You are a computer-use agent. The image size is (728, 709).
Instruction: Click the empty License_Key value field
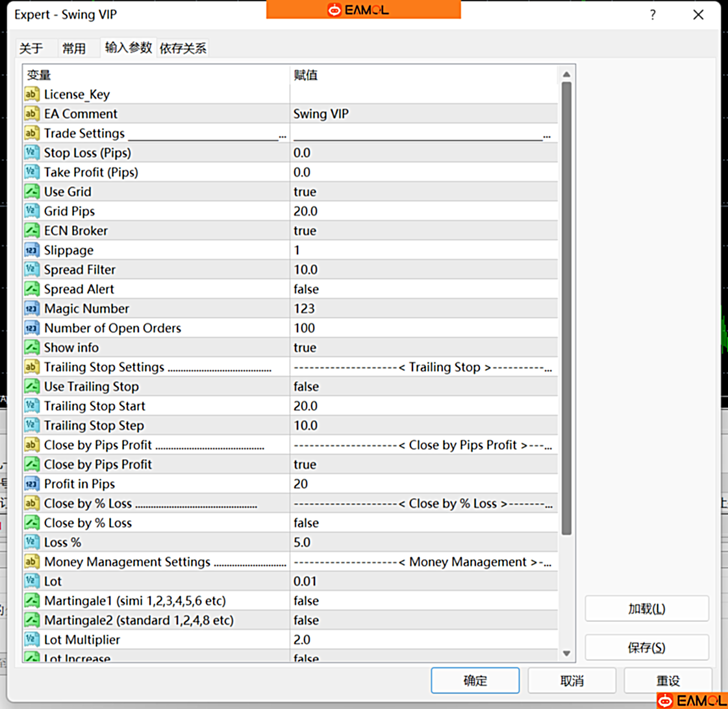(x=424, y=94)
